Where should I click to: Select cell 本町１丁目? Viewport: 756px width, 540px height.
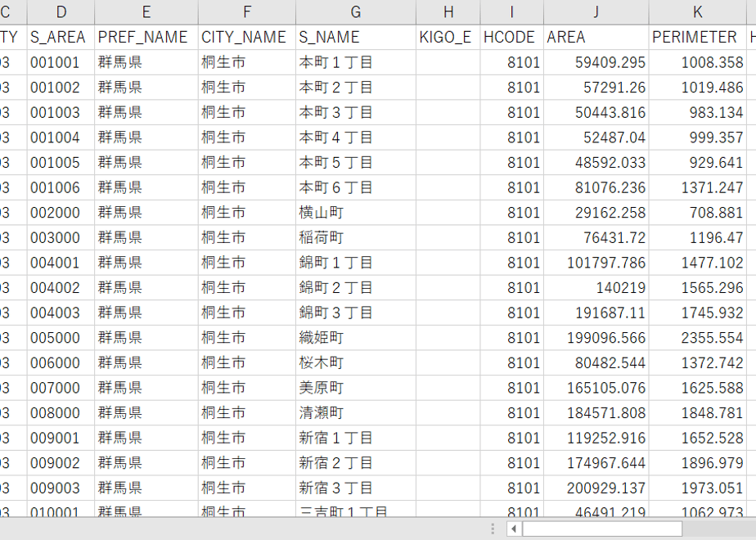pyautogui.click(x=356, y=62)
